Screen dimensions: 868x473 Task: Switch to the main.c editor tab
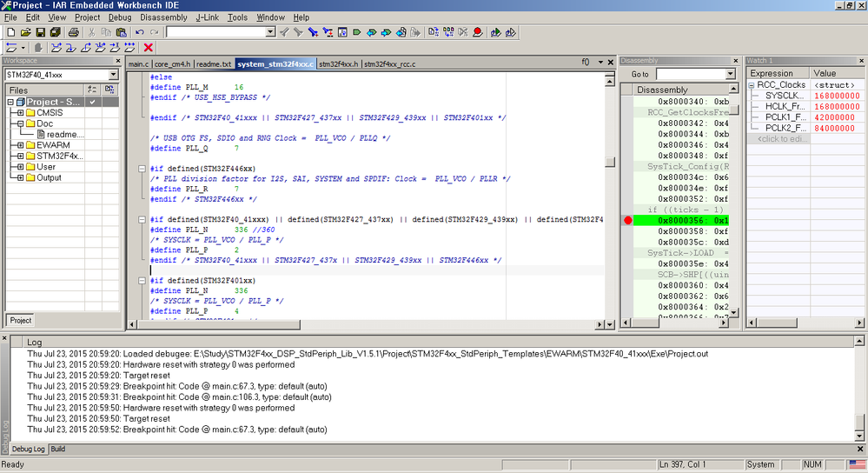tap(138, 64)
